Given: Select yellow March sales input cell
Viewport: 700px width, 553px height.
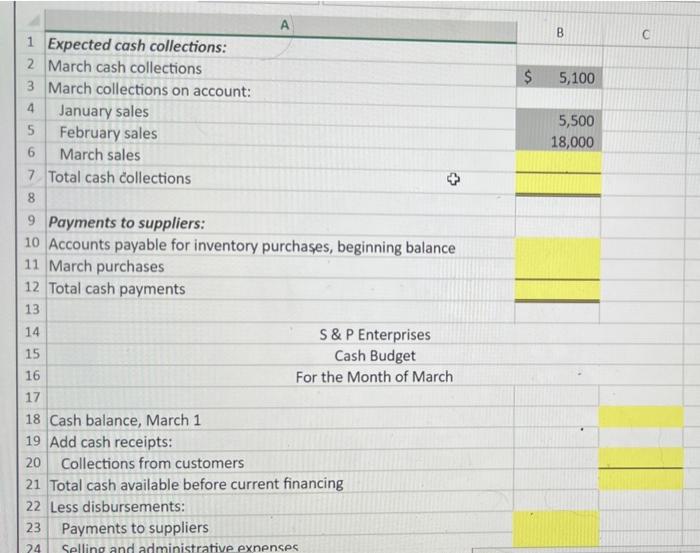Looking at the screenshot, I should pyautogui.click(x=559, y=162).
